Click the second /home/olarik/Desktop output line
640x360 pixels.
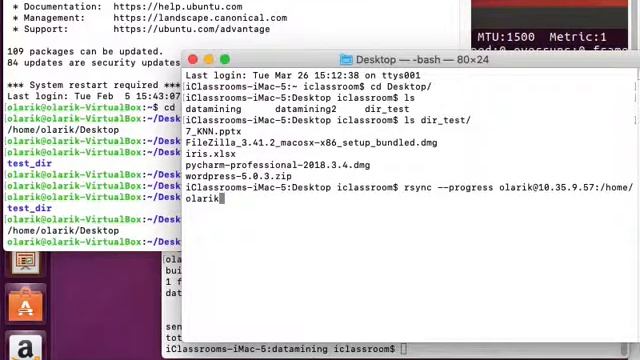pyautogui.click(x=63, y=231)
